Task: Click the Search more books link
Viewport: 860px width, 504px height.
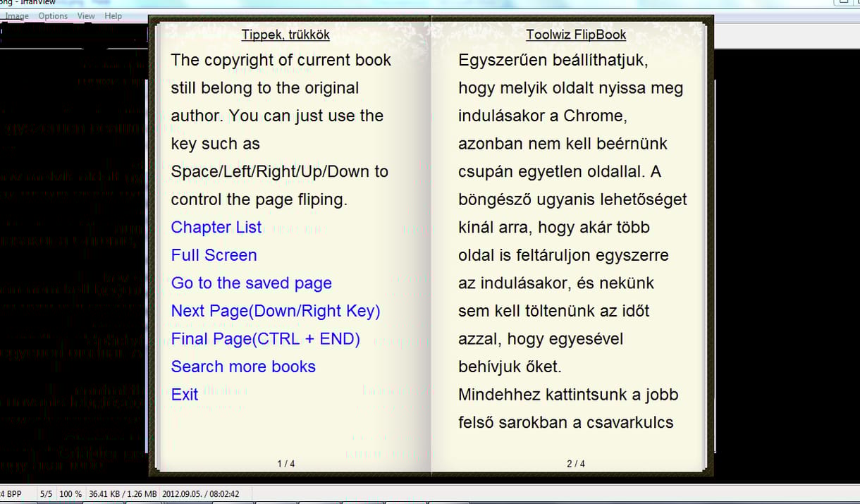Action: [x=243, y=367]
